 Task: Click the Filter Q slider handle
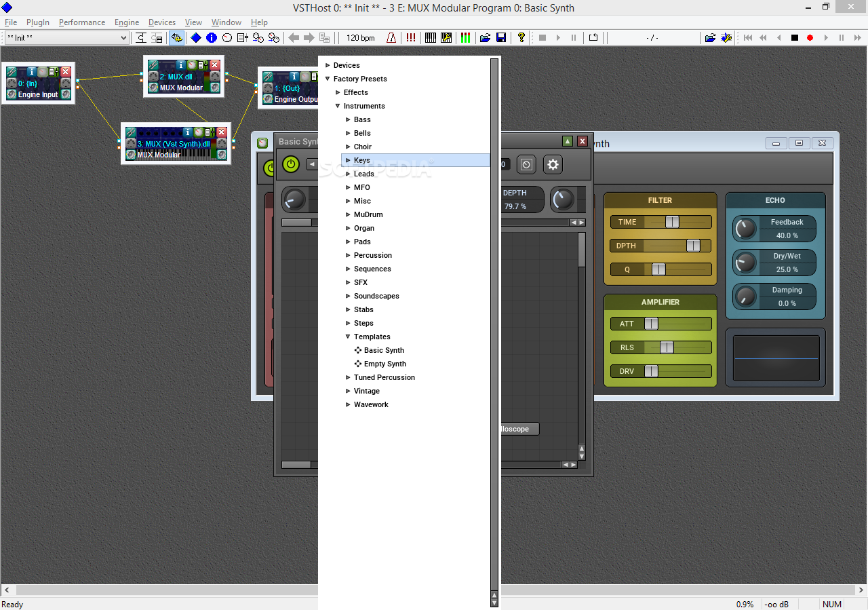click(x=658, y=269)
